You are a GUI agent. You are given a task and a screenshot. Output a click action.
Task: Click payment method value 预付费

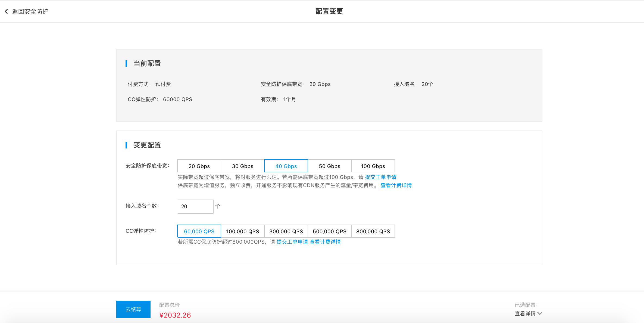pyautogui.click(x=163, y=84)
